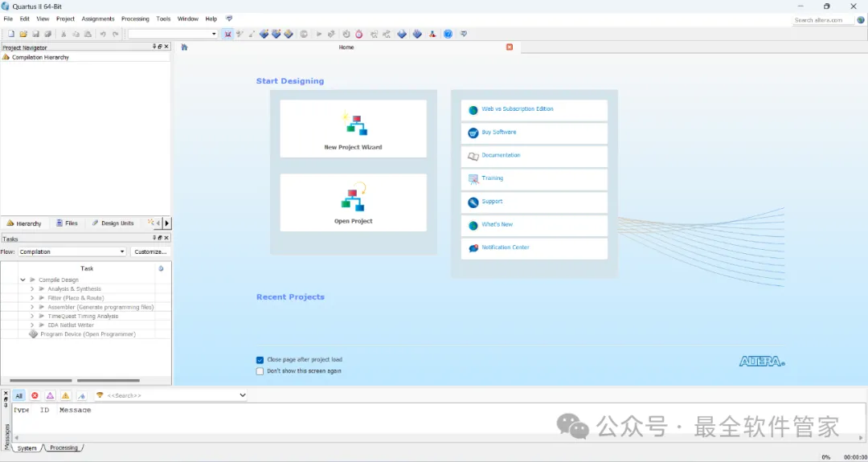Click the Open Project button

(353, 202)
